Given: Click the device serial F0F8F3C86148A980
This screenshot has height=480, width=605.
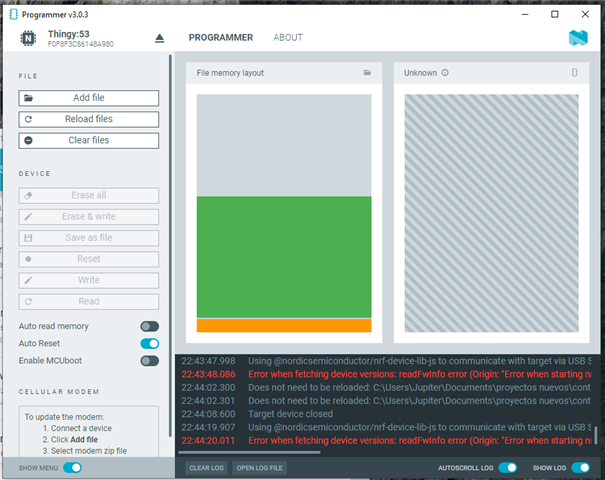Looking at the screenshot, I should click(81, 44).
